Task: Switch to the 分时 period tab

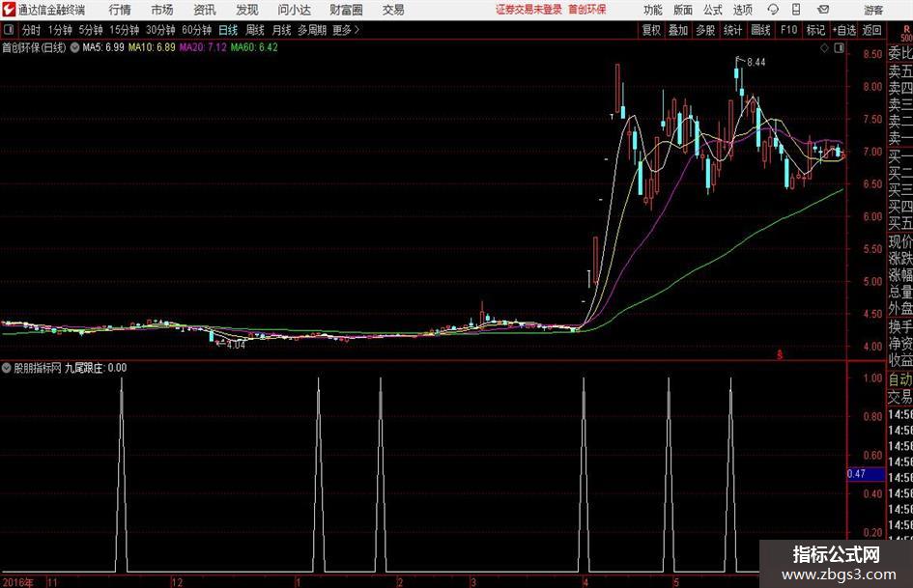Action: (31, 30)
